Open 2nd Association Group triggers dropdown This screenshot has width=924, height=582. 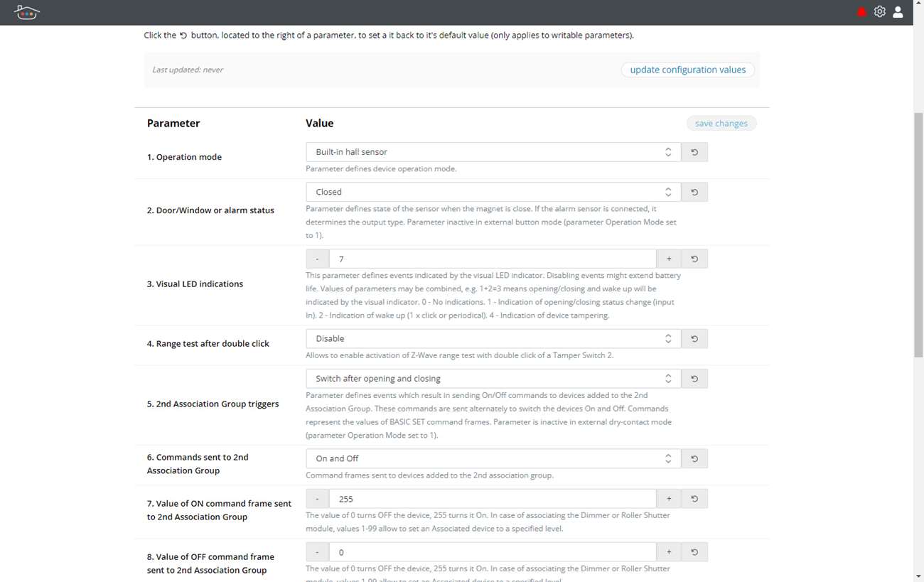point(493,379)
